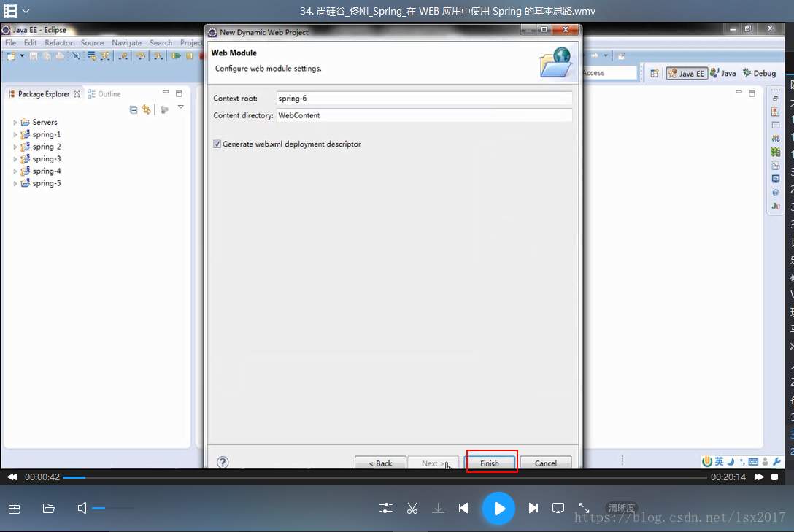
Task: Go to the previous video track
Action: pyautogui.click(x=463, y=508)
